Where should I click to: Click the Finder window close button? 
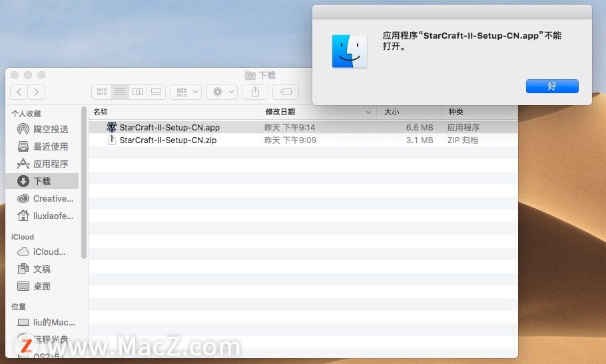15,75
